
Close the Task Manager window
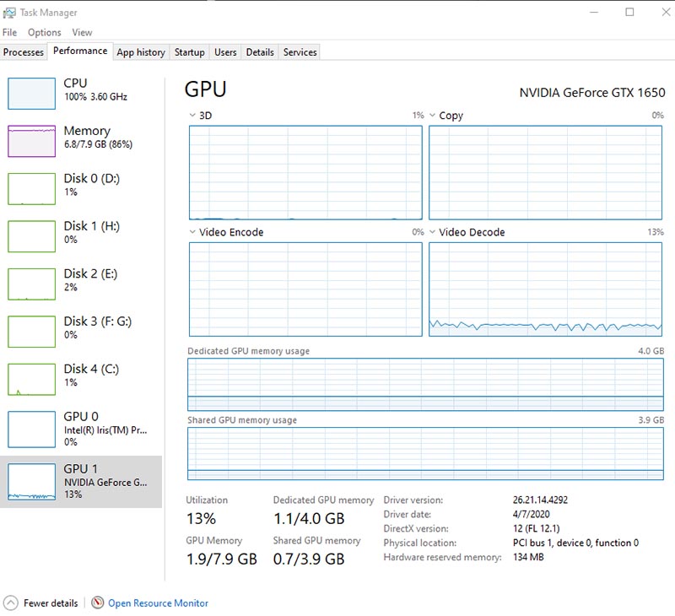[666, 12]
